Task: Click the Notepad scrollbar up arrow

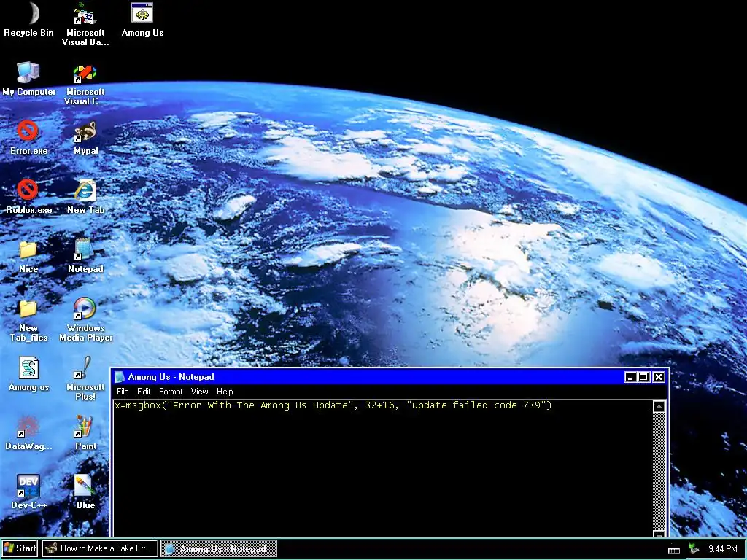Action: click(x=659, y=406)
